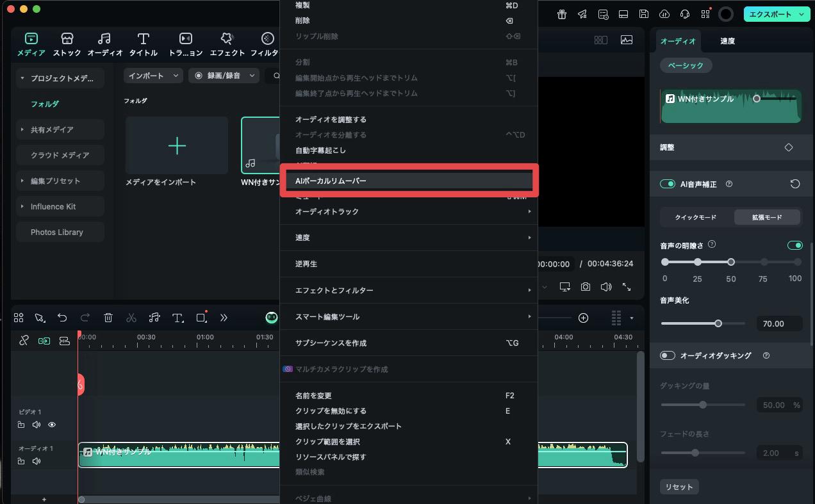Screen dimensions: 815x504
Task: Click the trash delete icon in timeline toolbar
Action: point(108,318)
